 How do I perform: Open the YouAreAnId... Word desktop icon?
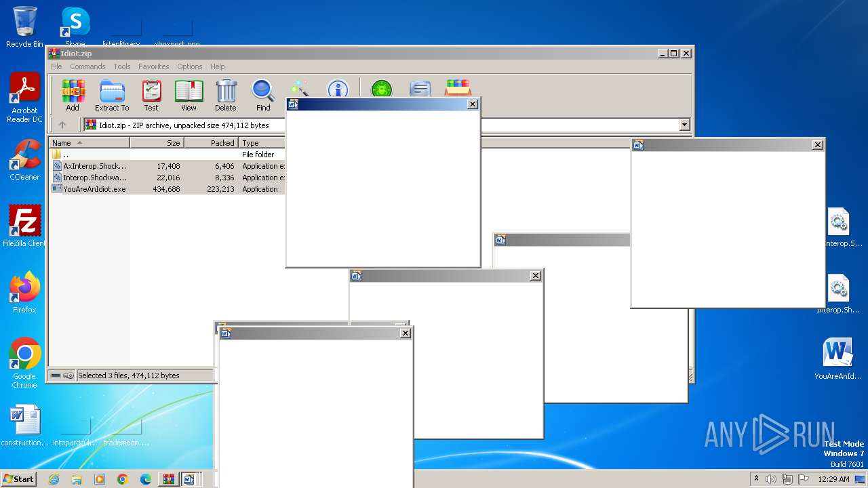click(x=838, y=359)
